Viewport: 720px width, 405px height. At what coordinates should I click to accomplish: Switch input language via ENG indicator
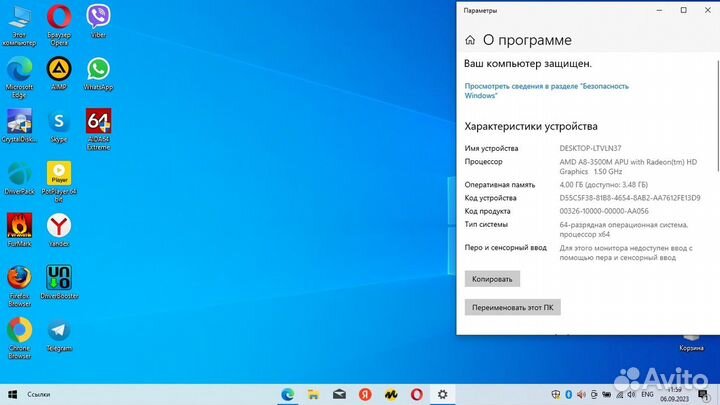click(647, 394)
